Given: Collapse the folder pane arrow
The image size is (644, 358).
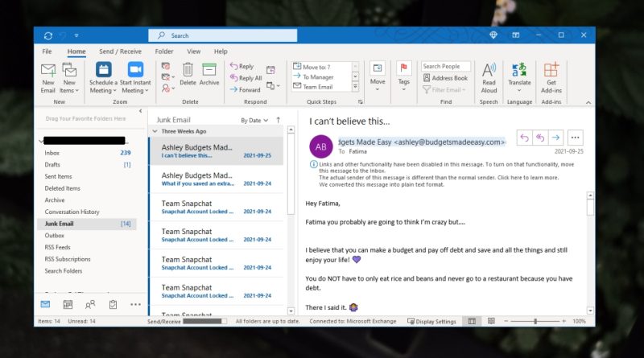Looking at the screenshot, I should pos(140,111).
